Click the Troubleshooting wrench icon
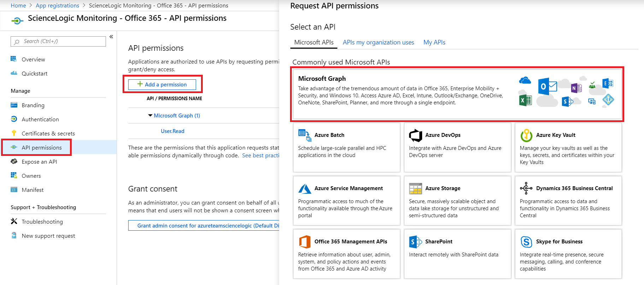The image size is (644, 285). [14, 221]
